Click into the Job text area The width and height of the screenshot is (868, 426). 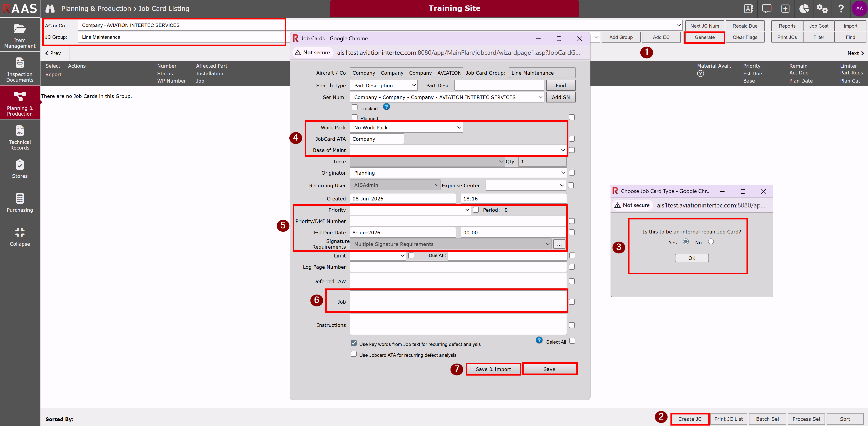point(458,301)
